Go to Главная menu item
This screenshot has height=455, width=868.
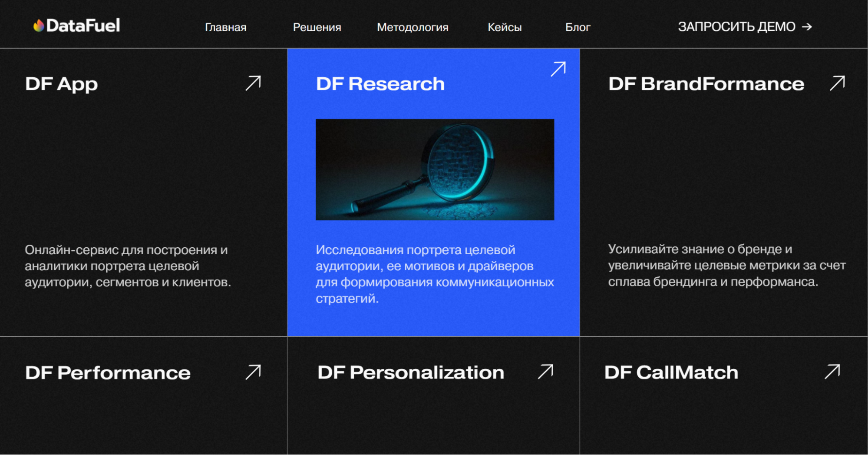click(x=225, y=27)
